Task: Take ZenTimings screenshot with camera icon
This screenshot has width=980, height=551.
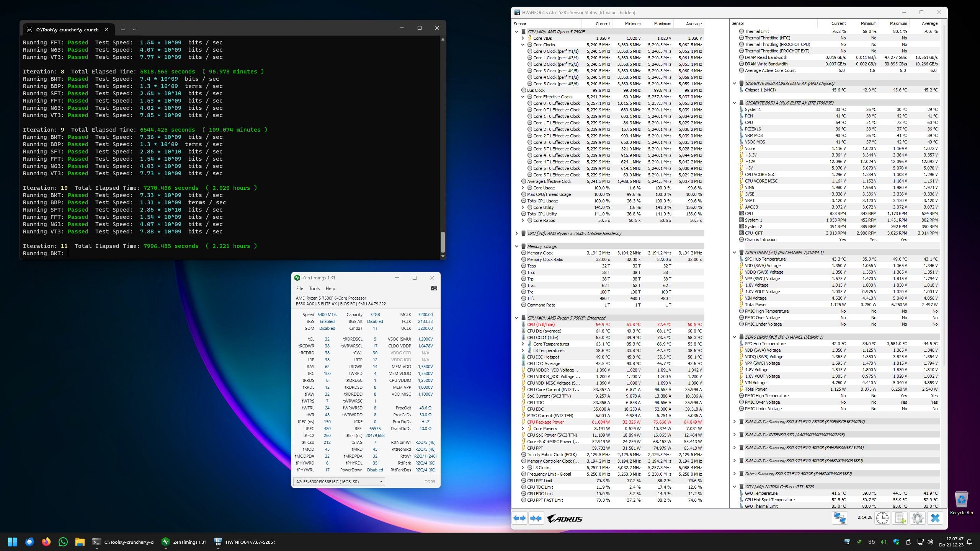Action: (434, 288)
